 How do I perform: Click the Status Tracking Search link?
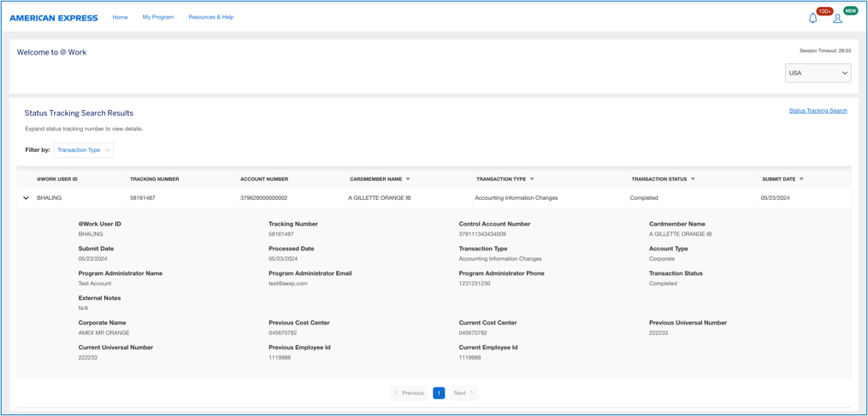818,111
